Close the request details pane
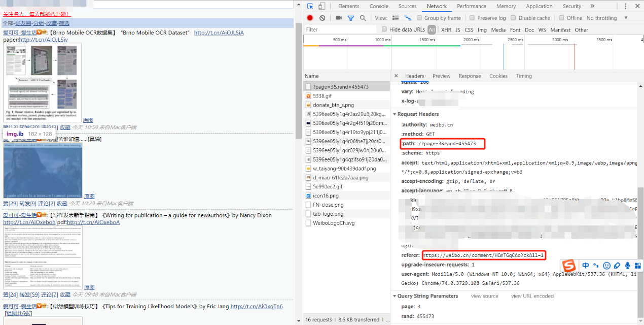 [x=396, y=76]
